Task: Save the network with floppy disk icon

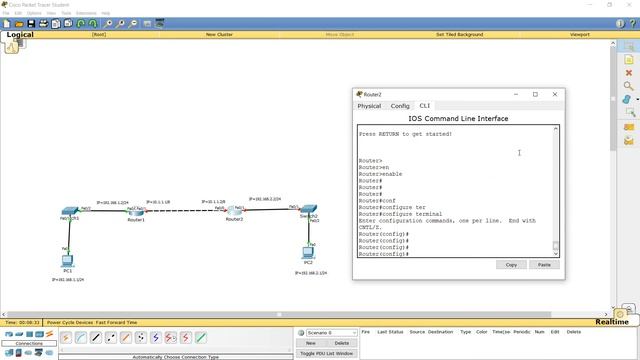Action: click(x=31, y=24)
